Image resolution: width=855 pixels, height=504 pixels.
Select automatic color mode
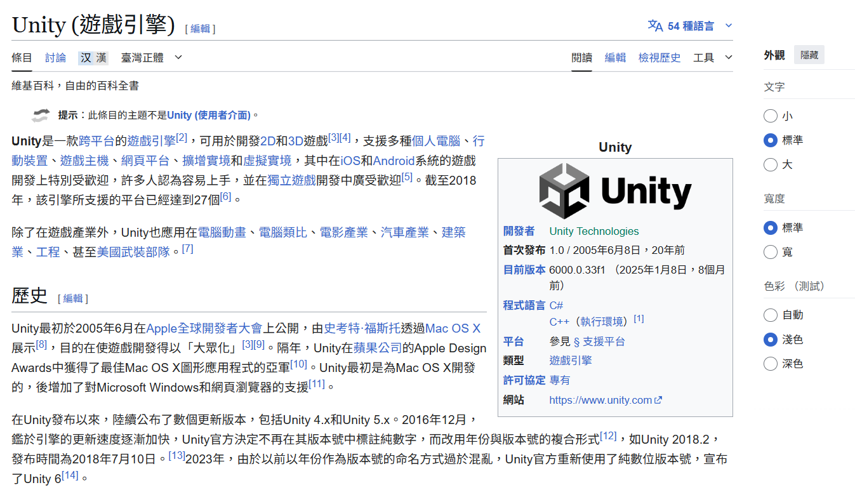click(771, 315)
